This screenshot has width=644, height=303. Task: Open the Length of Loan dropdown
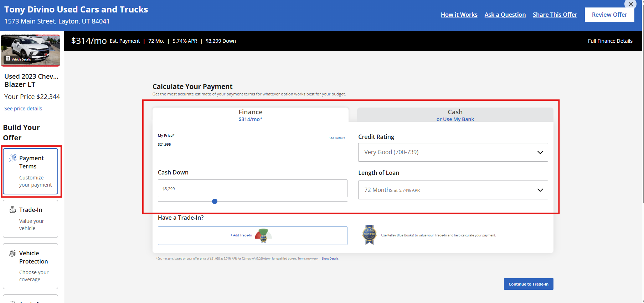click(453, 190)
